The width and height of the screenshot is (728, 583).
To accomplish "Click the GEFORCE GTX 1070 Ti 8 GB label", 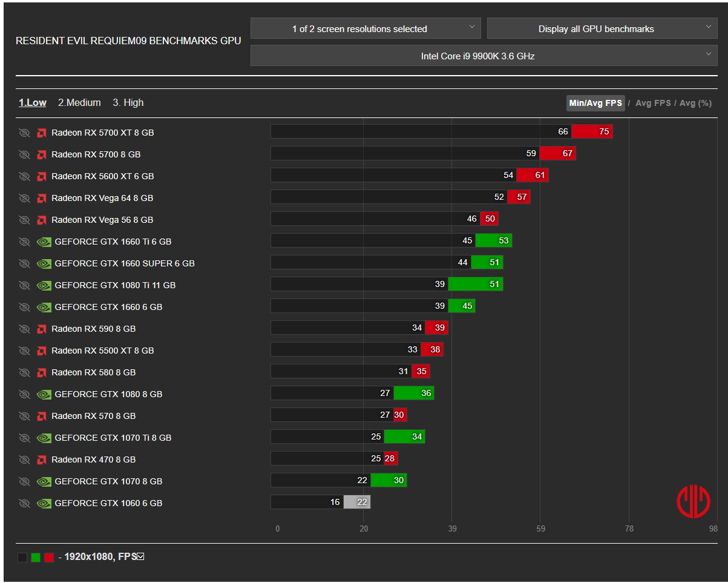I will [113, 438].
